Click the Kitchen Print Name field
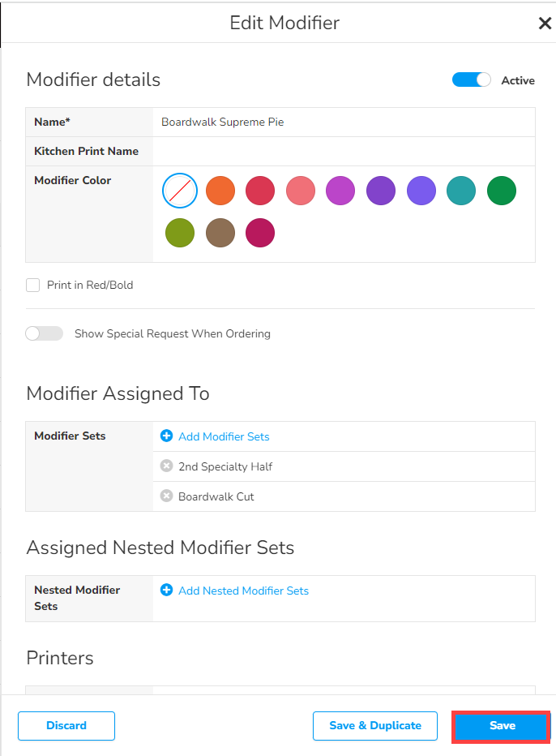556x756 pixels. tap(343, 151)
